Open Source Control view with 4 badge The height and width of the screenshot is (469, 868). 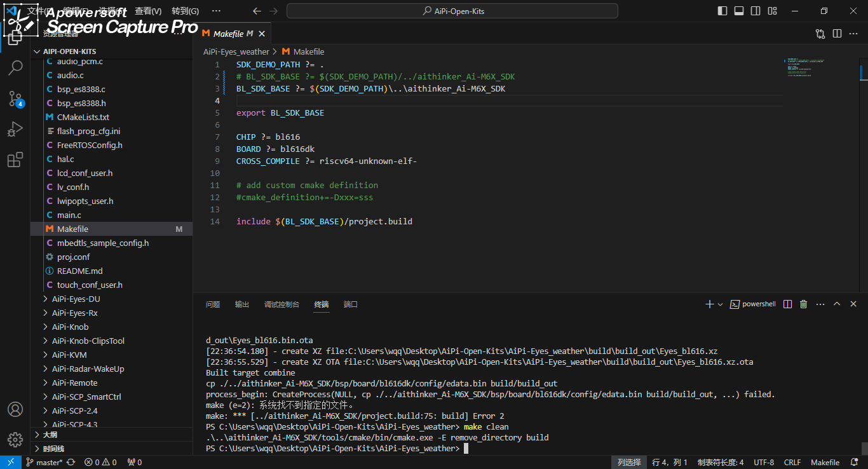coord(15,98)
